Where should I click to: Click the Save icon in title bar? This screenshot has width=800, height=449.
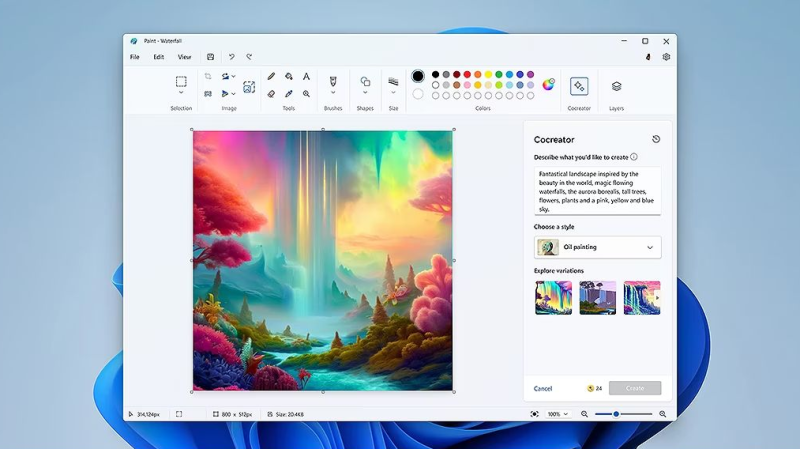pyautogui.click(x=210, y=57)
